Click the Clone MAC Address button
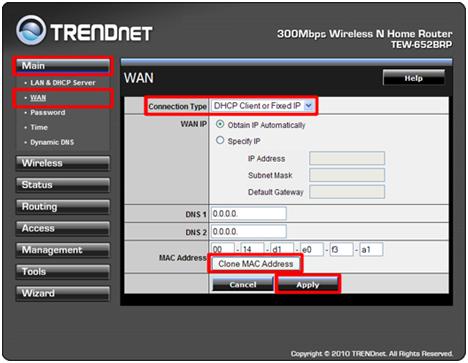 pos(256,264)
